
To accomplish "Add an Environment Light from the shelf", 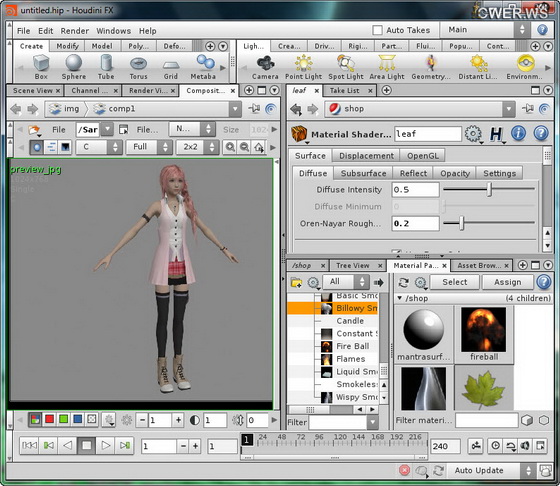I will click(x=525, y=68).
